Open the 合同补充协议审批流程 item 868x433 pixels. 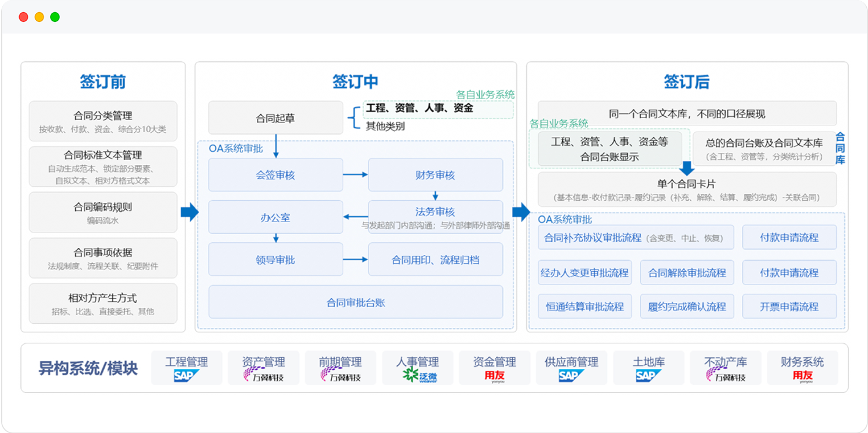point(636,237)
